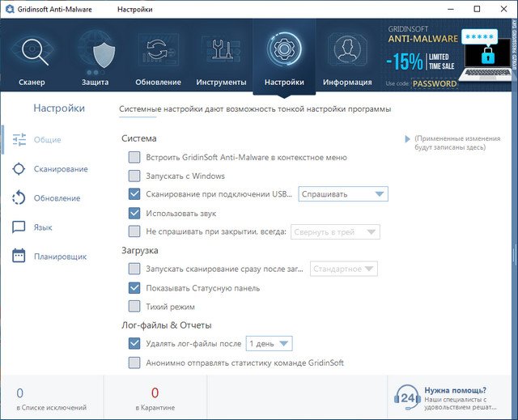Image resolution: width=518 pixels, height=420 pixels.
Task: Select sidebar Обновление settings section
Action: tap(57, 198)
